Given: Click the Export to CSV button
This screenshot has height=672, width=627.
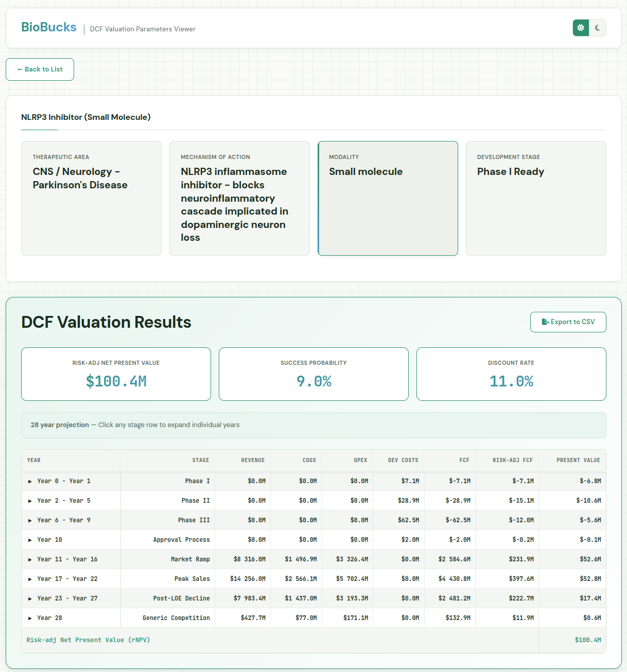Looking at the screenshot, I should click(x=568, y=322).
